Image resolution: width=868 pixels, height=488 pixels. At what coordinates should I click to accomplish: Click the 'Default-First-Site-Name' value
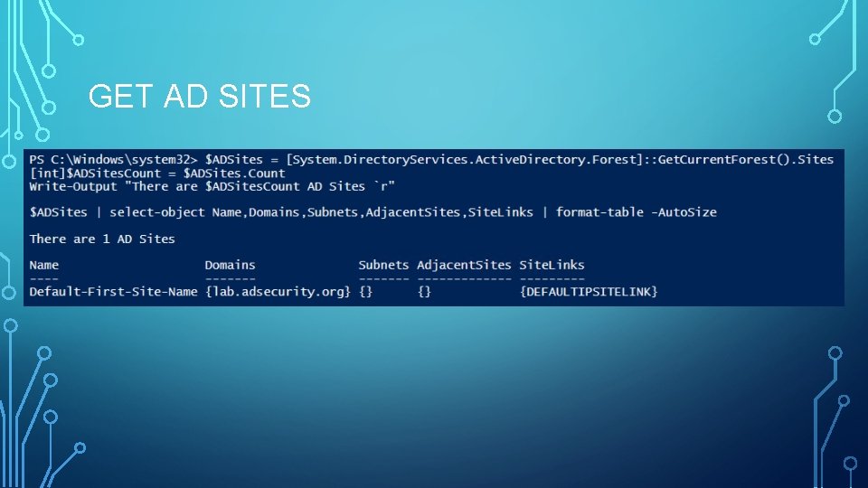coord(114,292)
